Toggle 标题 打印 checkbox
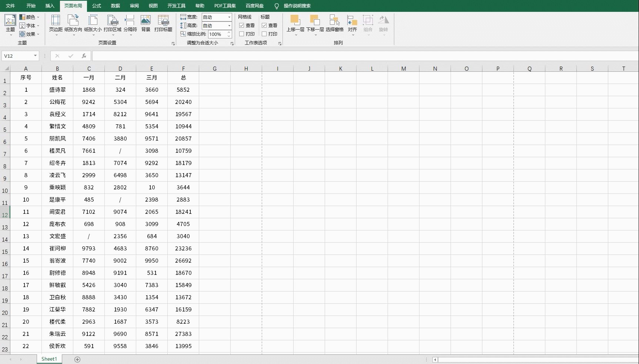Viewport: 639px width, 364px height. [x=264, y=34]
